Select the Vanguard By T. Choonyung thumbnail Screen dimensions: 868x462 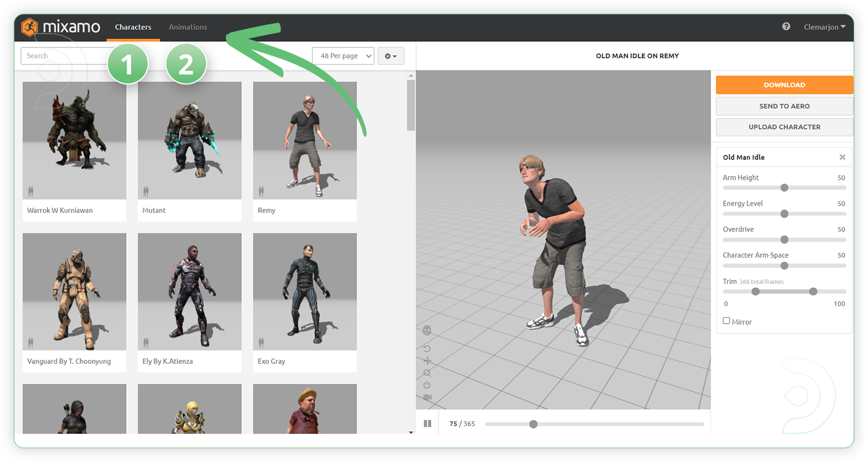point(74,292)
